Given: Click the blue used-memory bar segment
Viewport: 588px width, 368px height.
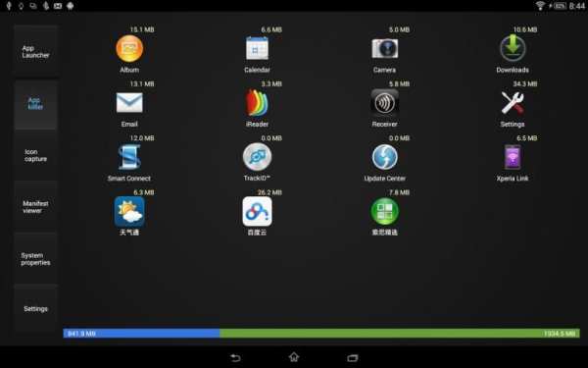Looking at the screenshot, I should [141, 333].
